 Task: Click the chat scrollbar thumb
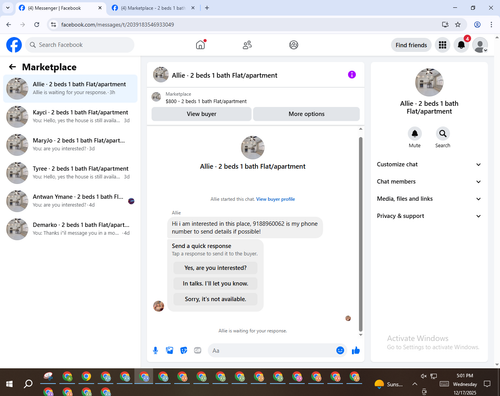pyautogui.click(x=360, y=234)
